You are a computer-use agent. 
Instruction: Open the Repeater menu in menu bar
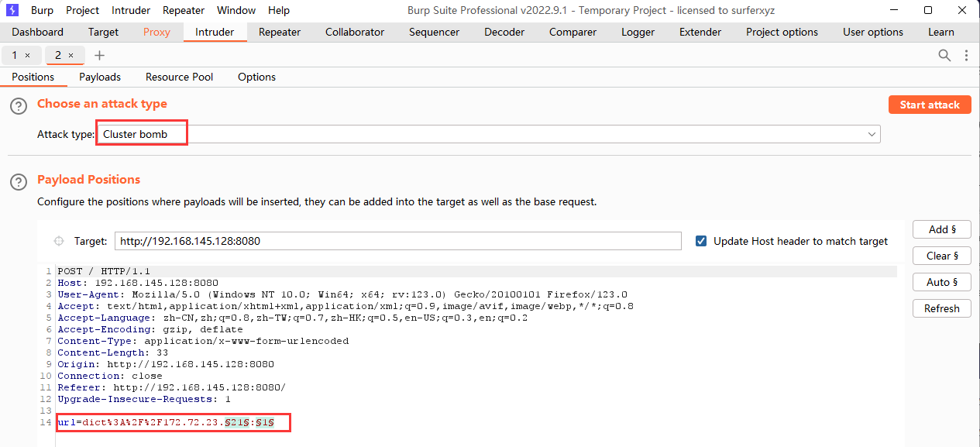pos(184,10)
